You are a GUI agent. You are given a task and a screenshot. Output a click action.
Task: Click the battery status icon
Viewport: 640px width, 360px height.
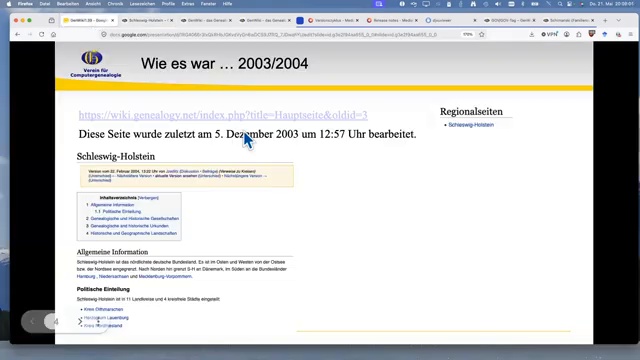(535, 4)
